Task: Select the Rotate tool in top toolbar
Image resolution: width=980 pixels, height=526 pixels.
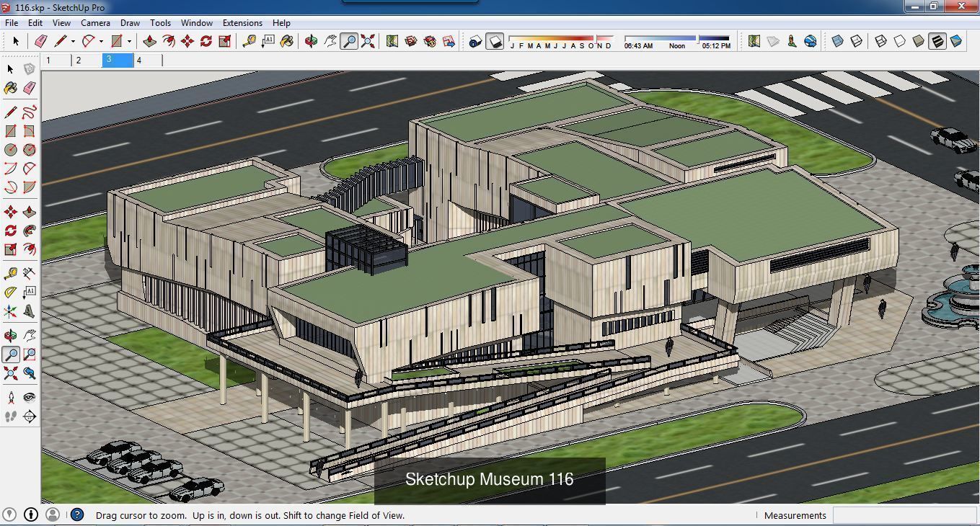Action: point(206,41)
